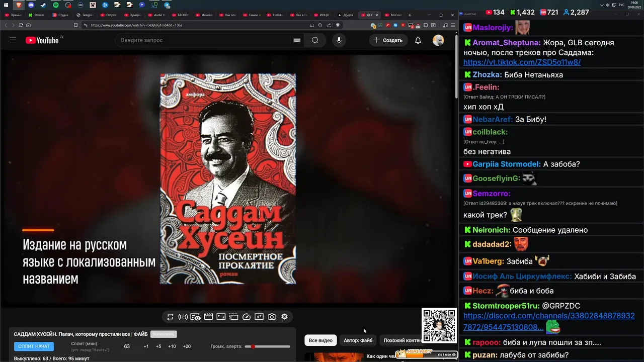Image resolution: width=644 pixels, height=362 pixels.
Task: Add +5 minutes to split
Action: 158,346
